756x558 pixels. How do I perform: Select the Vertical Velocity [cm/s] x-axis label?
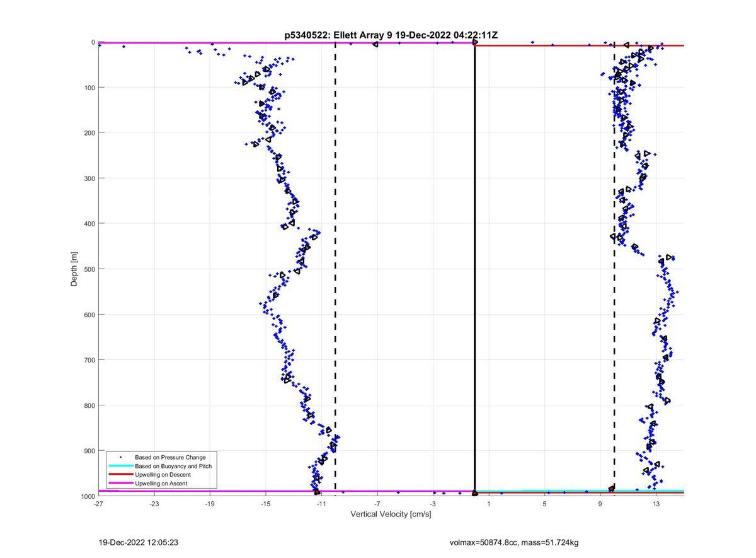[x=391, y=514]
